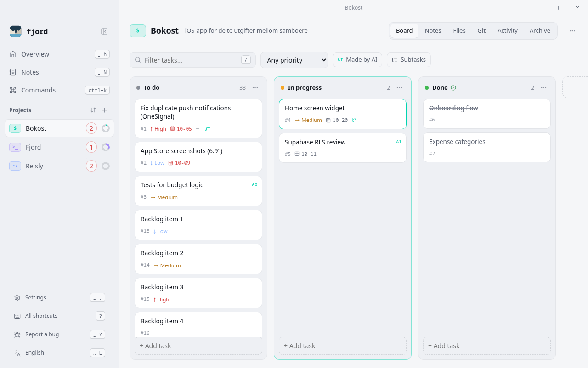Collapse the sidebar panel icon
Image resolution: width=588 pixels, height=368 pixels.
click(x=104, y=31)
